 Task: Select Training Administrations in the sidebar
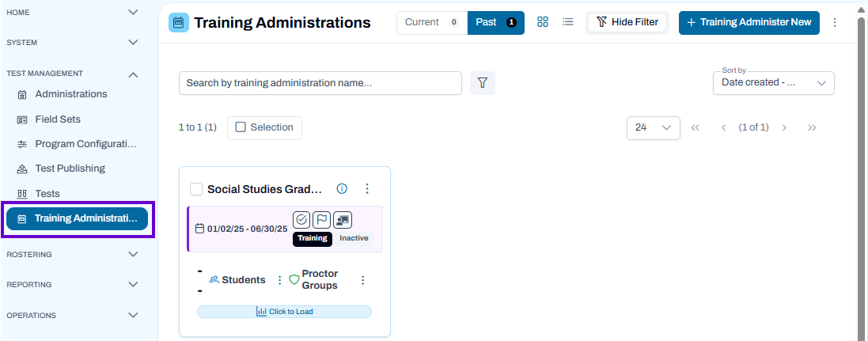(x=77, y=218)
